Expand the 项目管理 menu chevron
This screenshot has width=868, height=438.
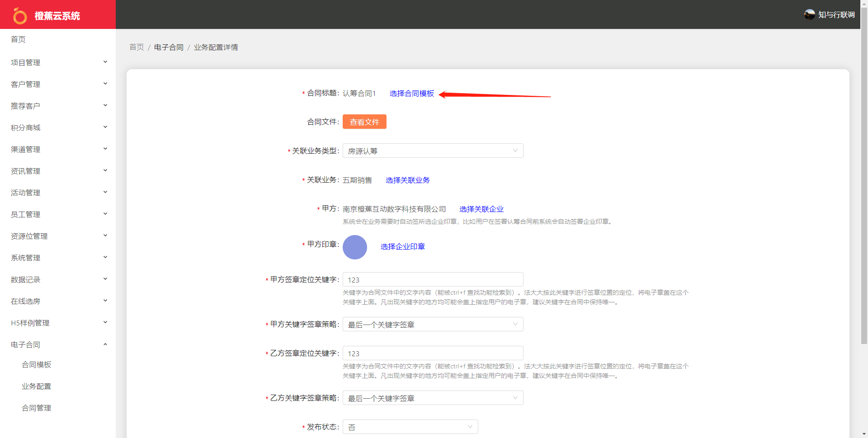105,62
